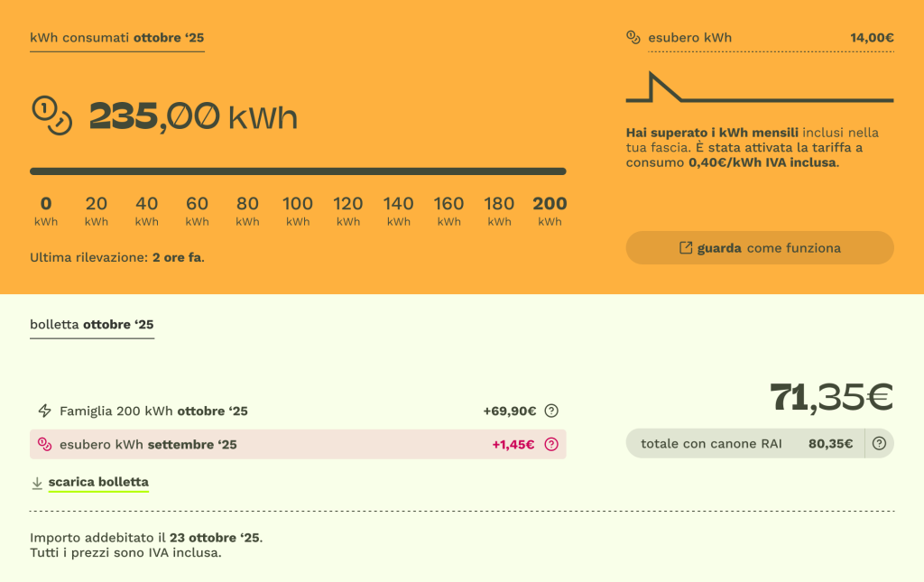
Task: Click the pink help icon beside +1,45€
Action: [551, 444]
